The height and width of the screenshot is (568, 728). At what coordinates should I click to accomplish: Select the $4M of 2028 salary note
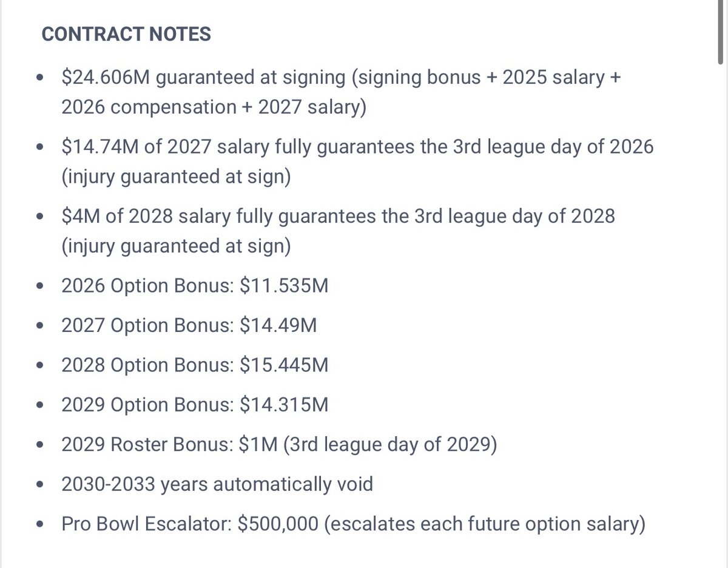(x=338, y=217)
